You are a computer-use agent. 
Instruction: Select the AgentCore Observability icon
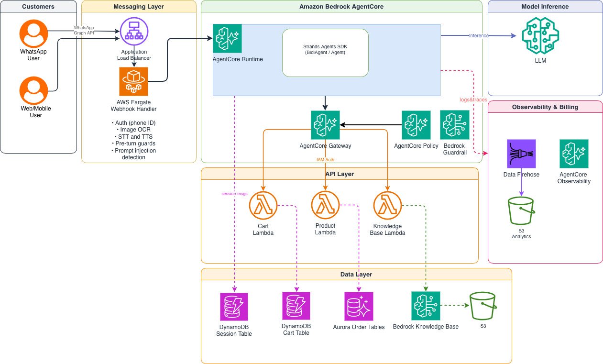[x=574, y=154]
